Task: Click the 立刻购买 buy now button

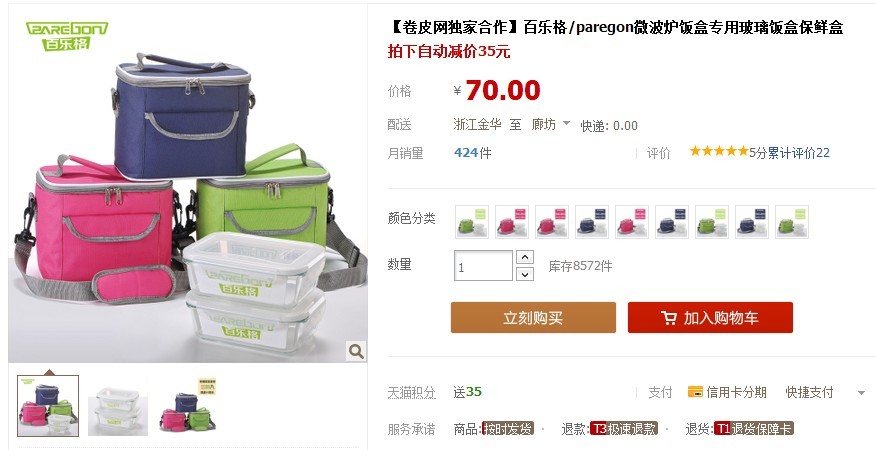Action: [x=533, y=318]
